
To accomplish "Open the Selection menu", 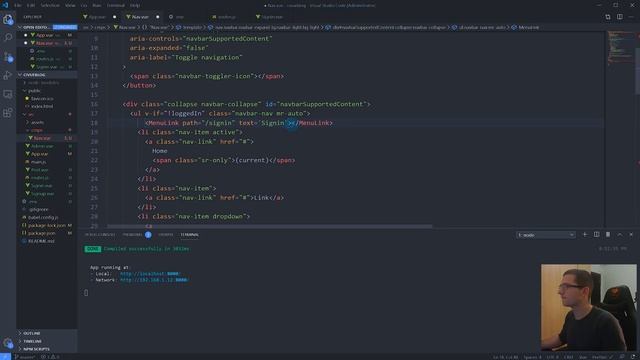I will (x=50, y=5).
